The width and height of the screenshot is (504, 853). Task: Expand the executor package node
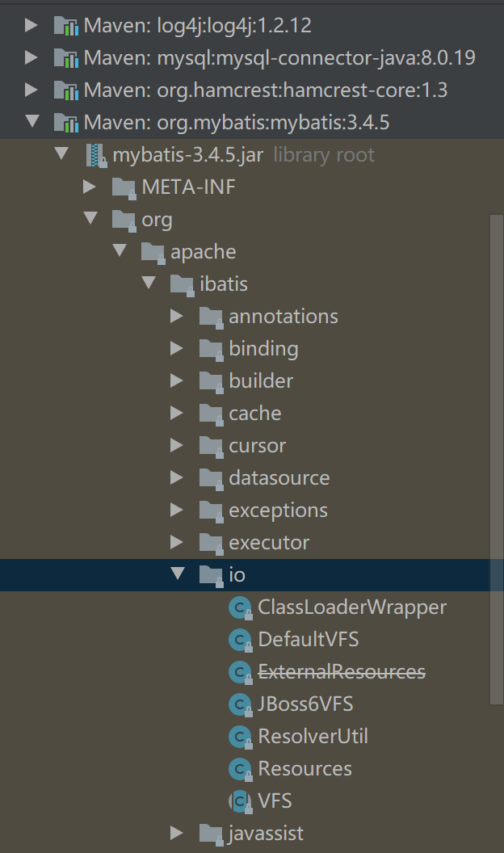tap(177, 542)
